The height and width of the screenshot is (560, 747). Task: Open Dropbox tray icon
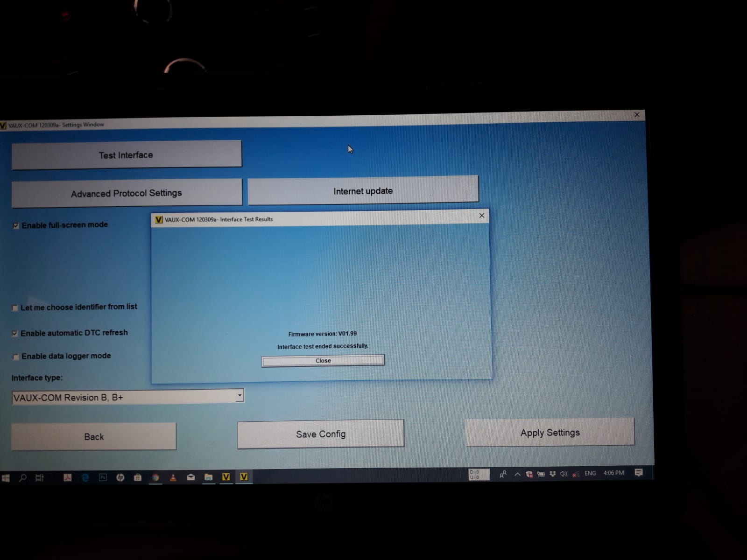click(x=552, y=474)
